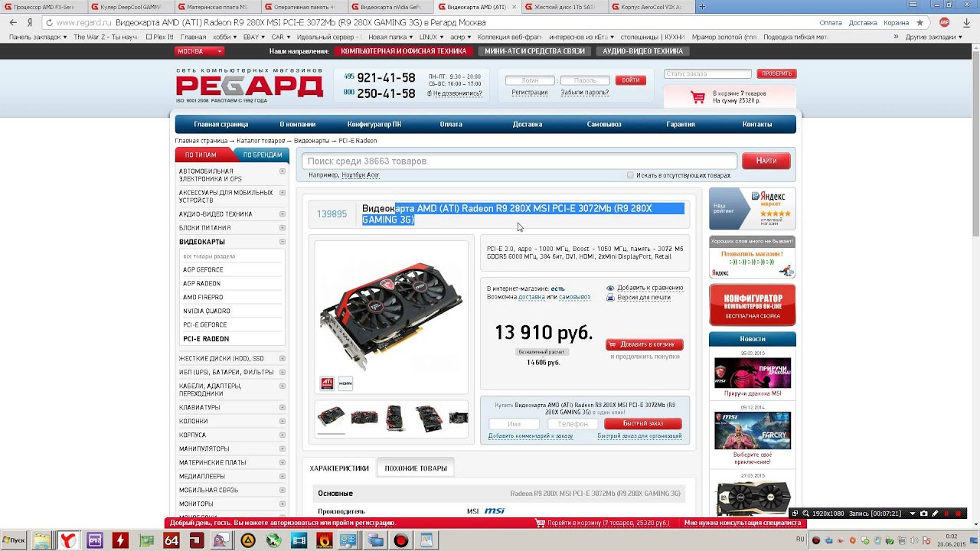Open 'Регистрация' link
The height and width of the screenshot is (551, 980).
530,93
